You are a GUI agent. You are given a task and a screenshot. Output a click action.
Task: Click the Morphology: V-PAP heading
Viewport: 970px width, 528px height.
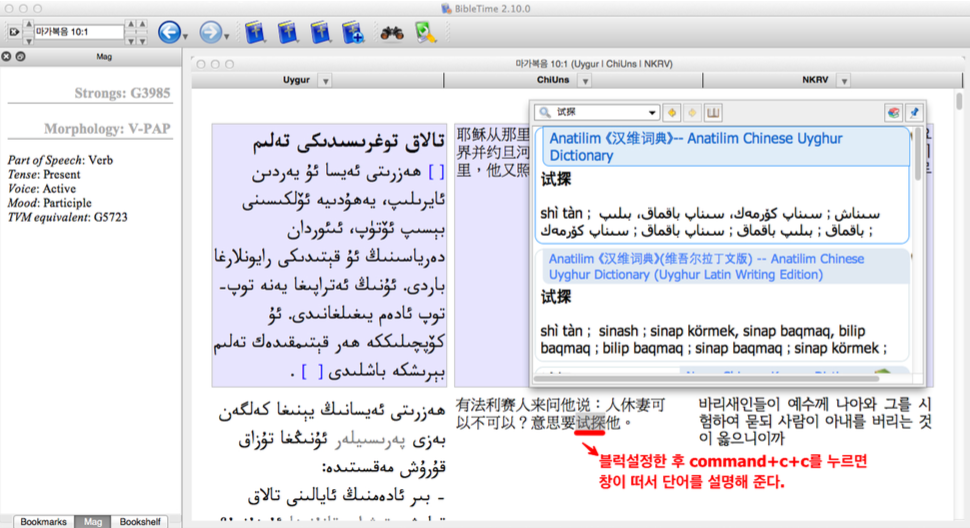point(107,129)
